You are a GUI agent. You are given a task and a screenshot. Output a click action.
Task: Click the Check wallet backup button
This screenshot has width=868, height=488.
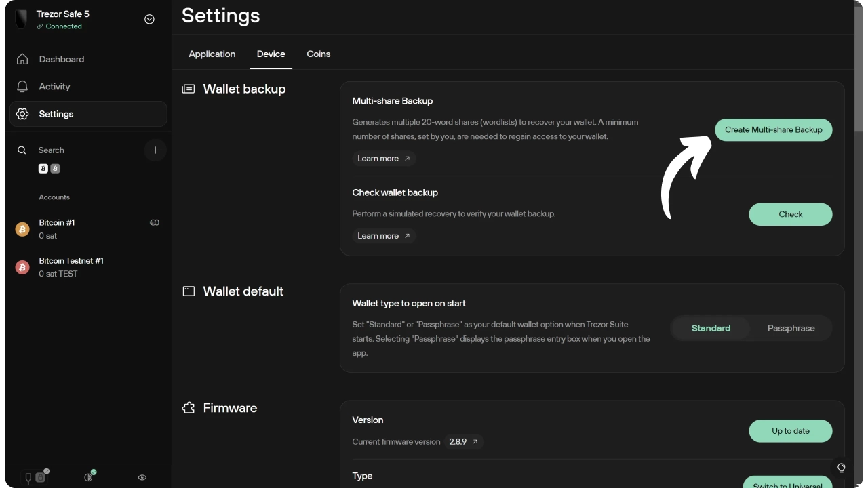tap(790, 214)
